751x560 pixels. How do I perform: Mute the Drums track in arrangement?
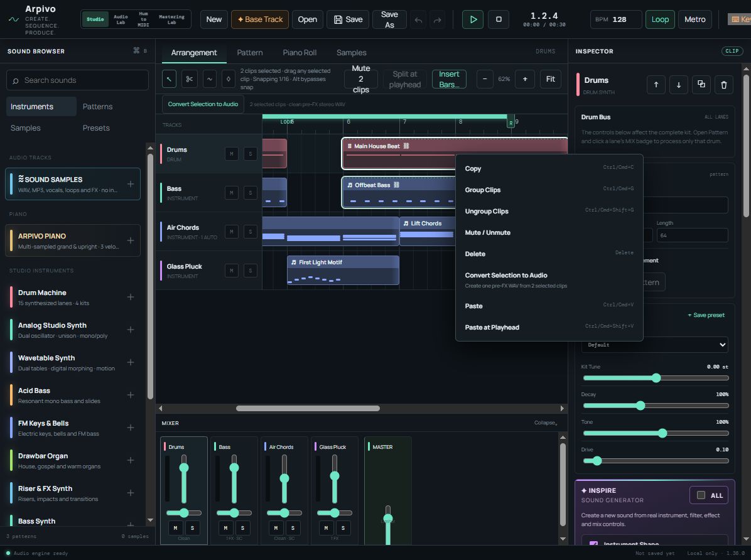[231, 154]
